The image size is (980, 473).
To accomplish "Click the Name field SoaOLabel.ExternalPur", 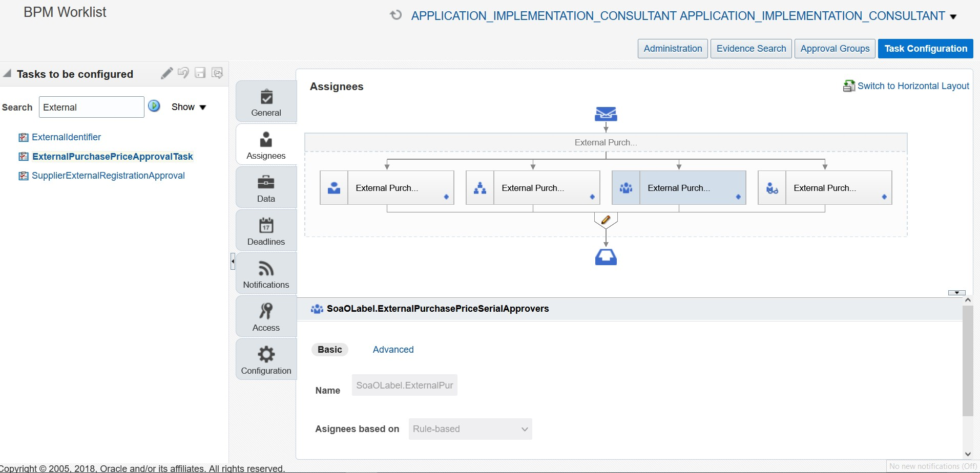I will point(405,385).
